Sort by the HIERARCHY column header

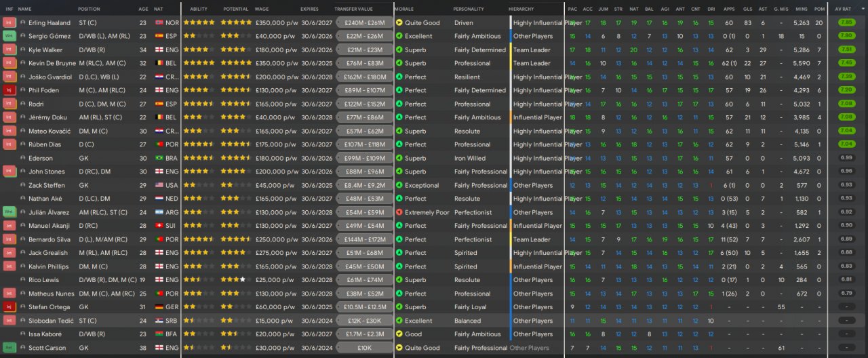pyautogui.click(x=521, y=9)
